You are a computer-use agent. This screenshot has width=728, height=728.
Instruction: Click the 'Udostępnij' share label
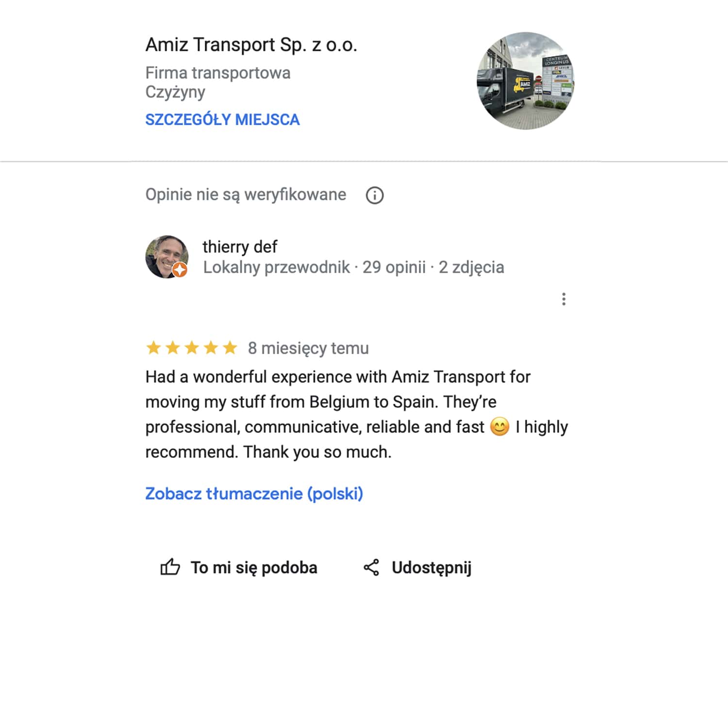[x=431, y=567]
